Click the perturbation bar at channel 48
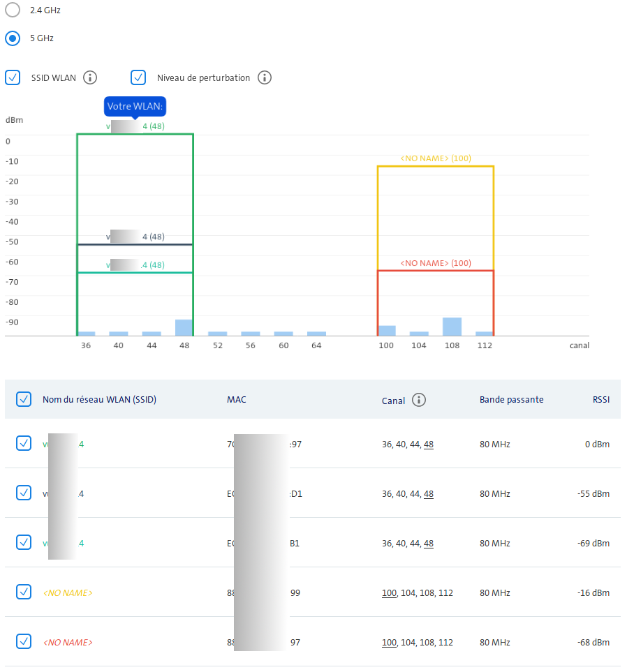Image resolution: width=627 pixels, height=672 pixels. click(x=184, y=328)
